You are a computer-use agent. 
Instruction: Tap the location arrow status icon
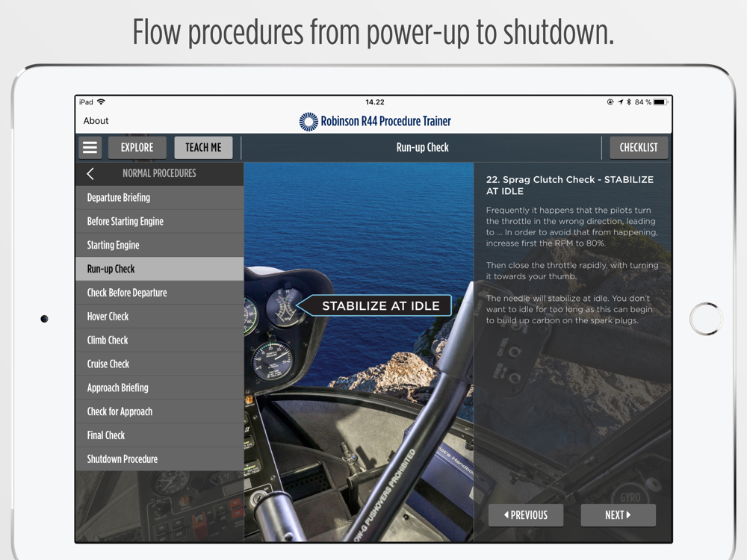(620, 102)
